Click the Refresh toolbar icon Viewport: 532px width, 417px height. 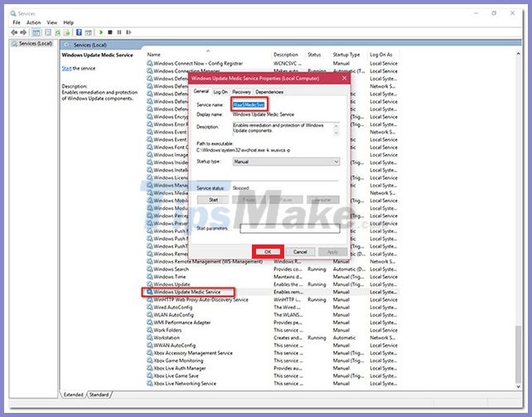58,32
